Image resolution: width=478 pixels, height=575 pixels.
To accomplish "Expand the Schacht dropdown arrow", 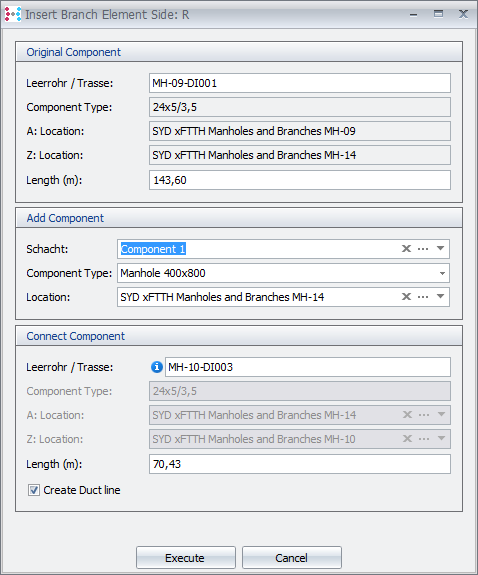I will pos(441,248).
